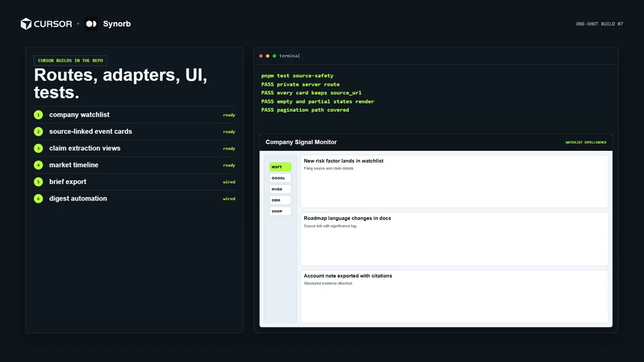The image size is (644, 362).
Task: Click the Synorb brand name text
Action: (x=117, y=24)
